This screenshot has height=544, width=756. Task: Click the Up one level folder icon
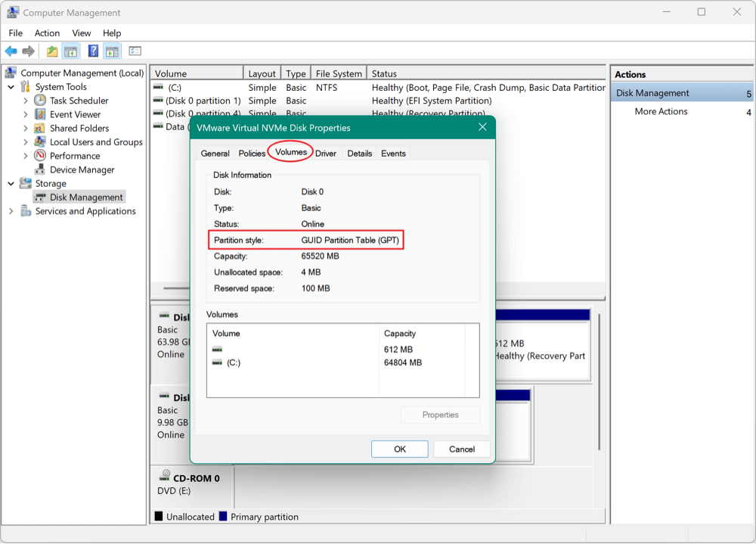pos(51,51)
